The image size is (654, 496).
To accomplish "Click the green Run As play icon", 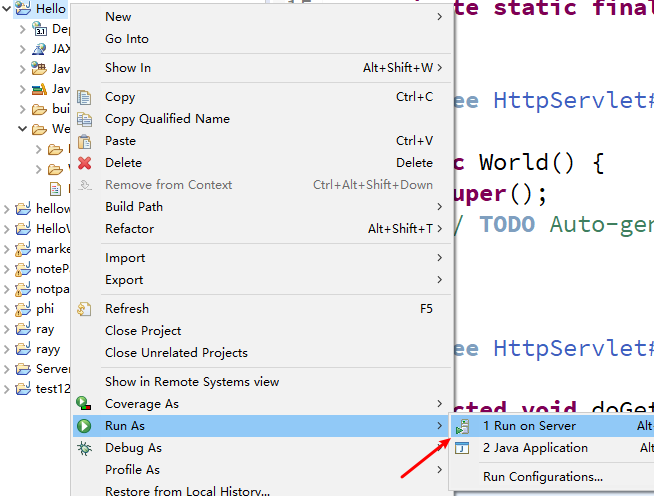I will [84, 426].
